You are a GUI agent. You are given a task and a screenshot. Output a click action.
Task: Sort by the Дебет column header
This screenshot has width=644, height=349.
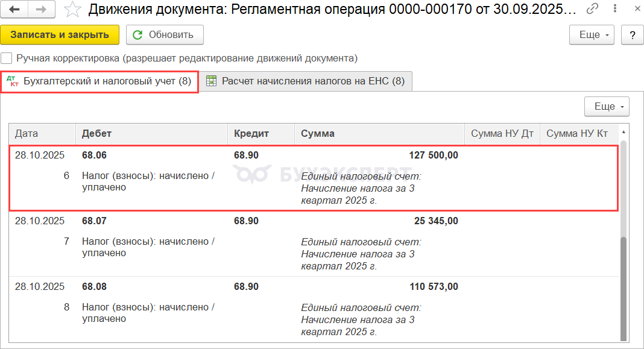(x=151, y=134)
